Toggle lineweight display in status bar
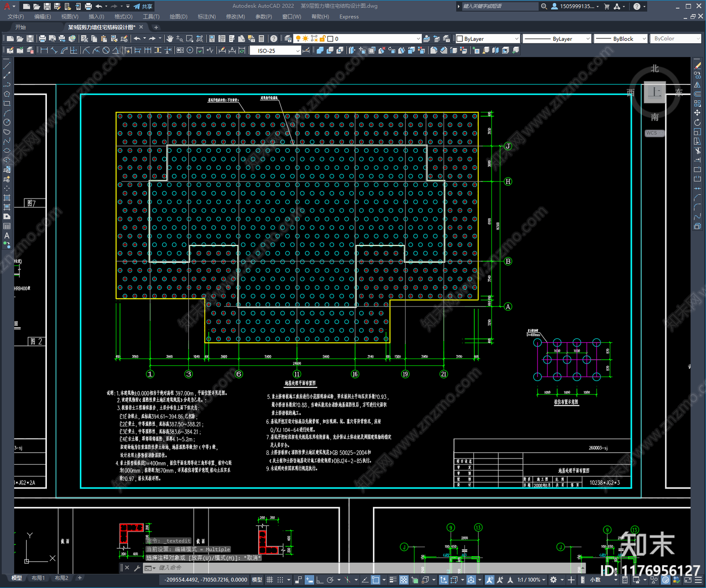Viewport: 706px width, 588px height. click(x=393, y=580)
